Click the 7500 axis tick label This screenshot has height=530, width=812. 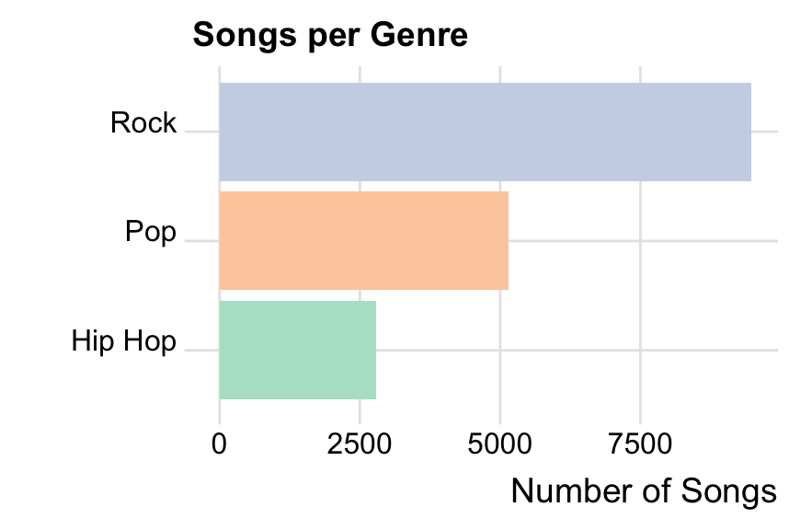tap(640, 444)
